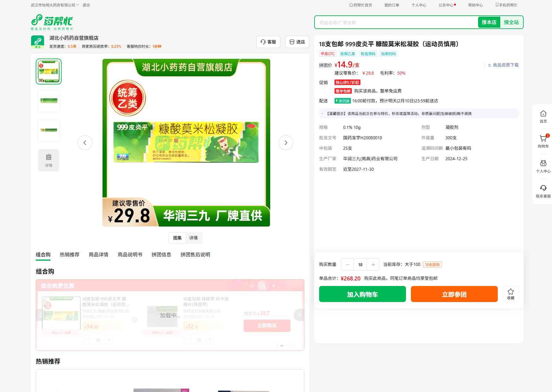This screenshot has width=552, height=392.
Task: Select the second product thumbnail image
Action: [49, 101]
